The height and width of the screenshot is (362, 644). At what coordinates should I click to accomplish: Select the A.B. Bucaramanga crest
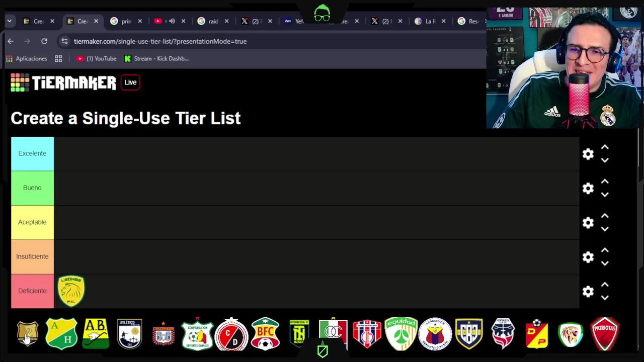(x=96, y=333)
